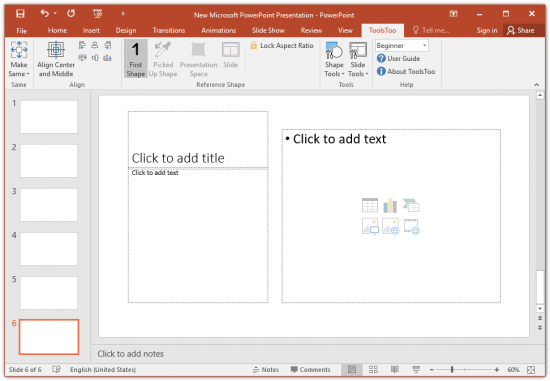Toggle the Comments pane button
The height and width of the screenshot is (381, 550).
point(310,369)
